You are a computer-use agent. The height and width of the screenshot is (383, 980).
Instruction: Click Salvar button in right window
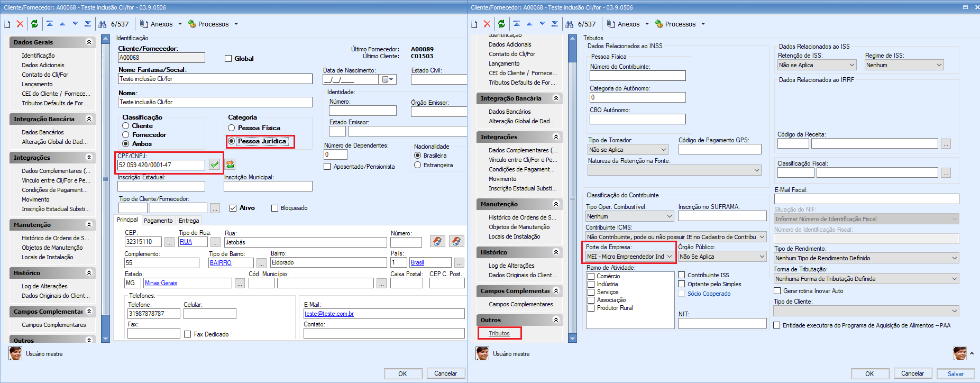click(955, 373)
